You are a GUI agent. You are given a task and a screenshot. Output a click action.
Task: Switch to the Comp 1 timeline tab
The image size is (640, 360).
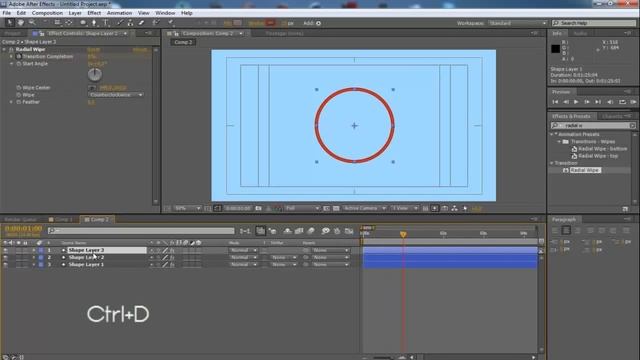[61, 220]
